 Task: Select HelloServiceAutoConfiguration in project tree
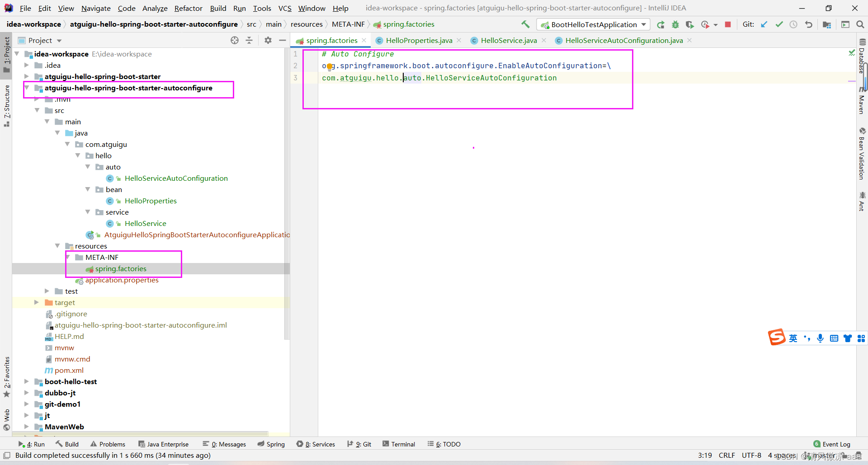(176, 178)
